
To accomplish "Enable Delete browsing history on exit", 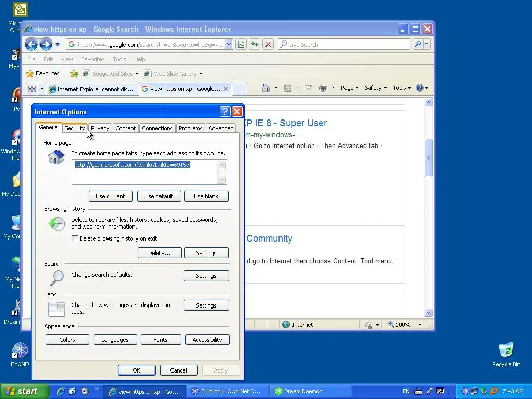I will click(75, 238).
